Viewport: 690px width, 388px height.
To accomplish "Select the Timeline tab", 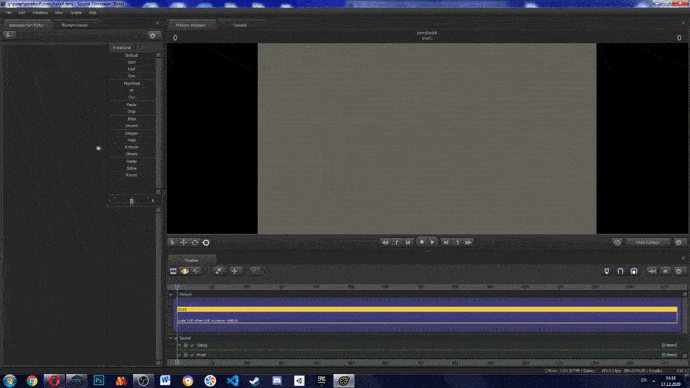I will 191,260.
